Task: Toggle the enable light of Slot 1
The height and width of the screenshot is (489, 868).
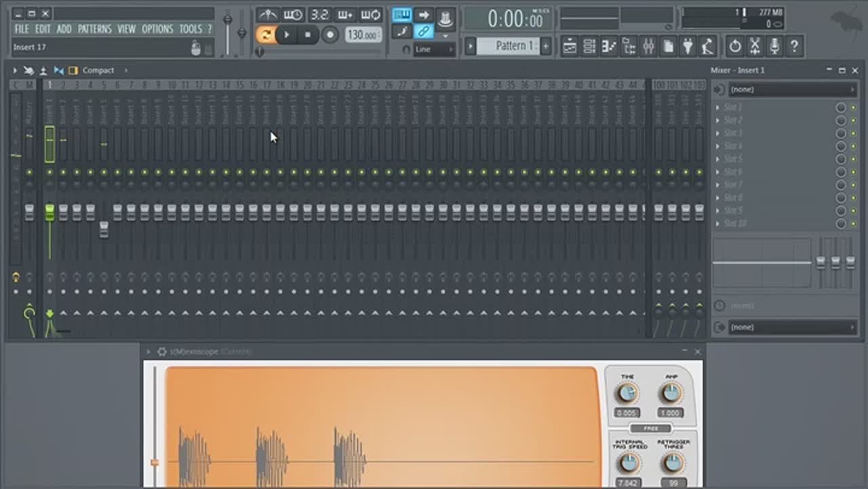Action: (x=853, y=107)
